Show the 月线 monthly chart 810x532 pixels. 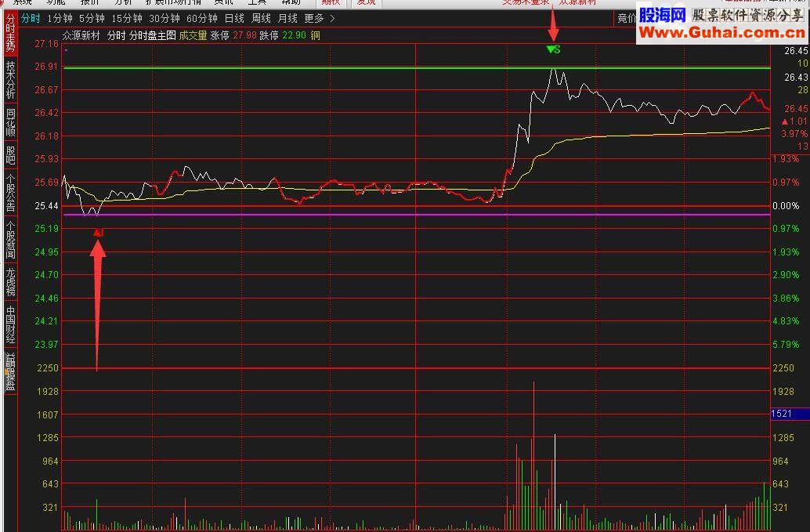[287, 19]
